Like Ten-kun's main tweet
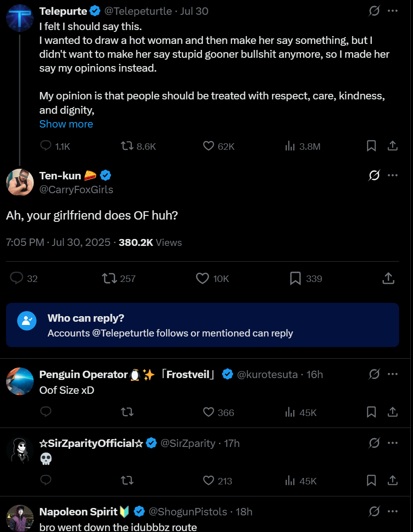This screenshot has height=532, width=413. tap(203, 278)
